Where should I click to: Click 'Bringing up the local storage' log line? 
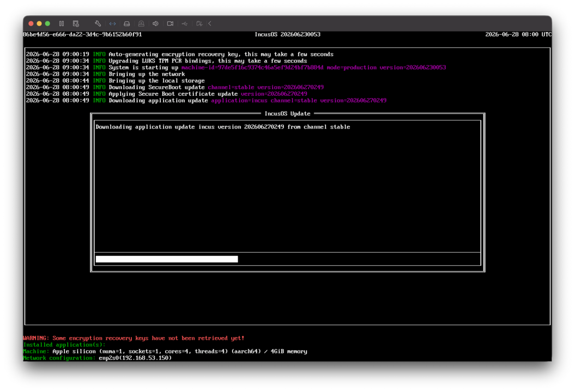(116, 81)
